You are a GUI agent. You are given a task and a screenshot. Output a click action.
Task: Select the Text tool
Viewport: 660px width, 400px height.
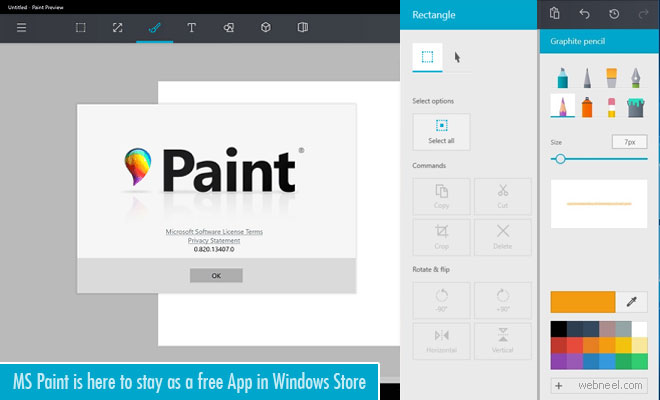(192, 28)
